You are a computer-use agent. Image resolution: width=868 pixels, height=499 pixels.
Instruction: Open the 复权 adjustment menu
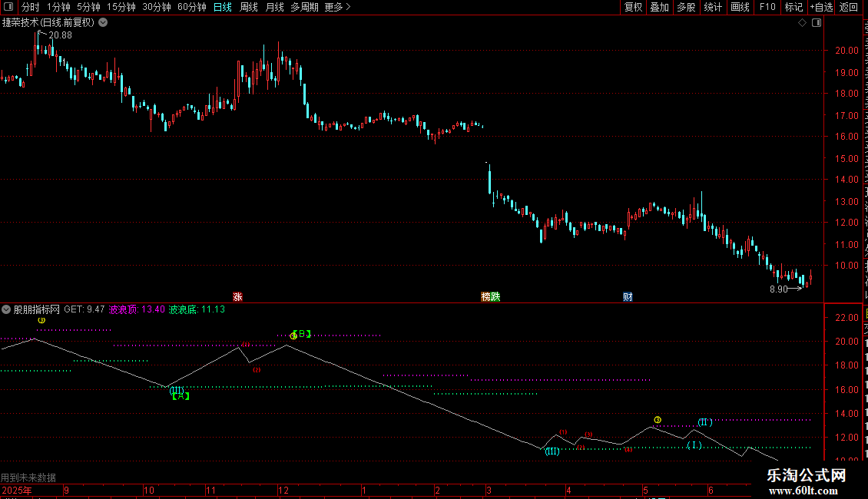coord(633,7)
